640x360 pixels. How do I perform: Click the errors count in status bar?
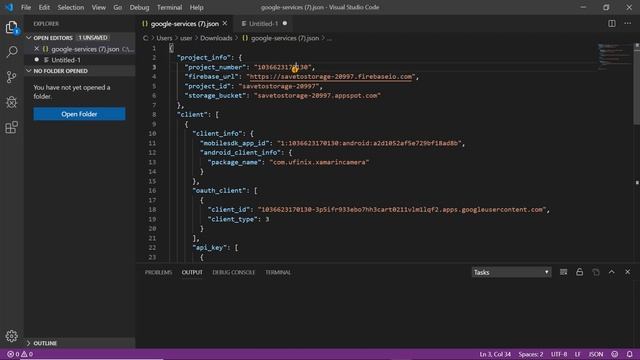click(13, 354)
